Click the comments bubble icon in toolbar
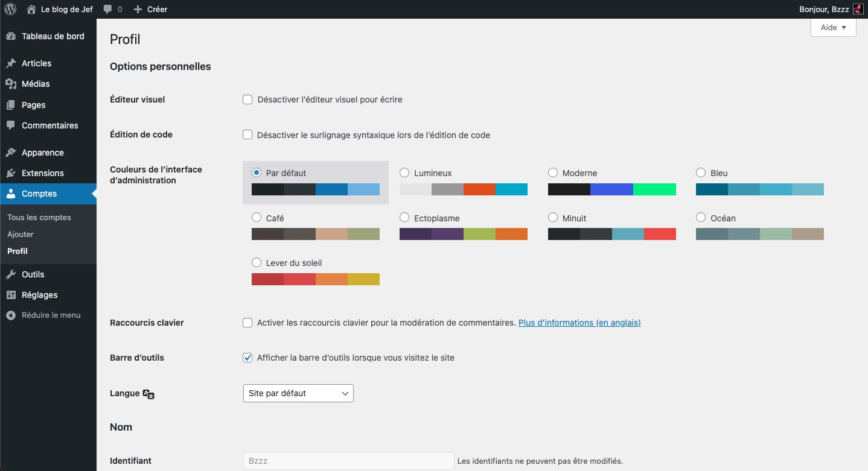 click(107, 10)
